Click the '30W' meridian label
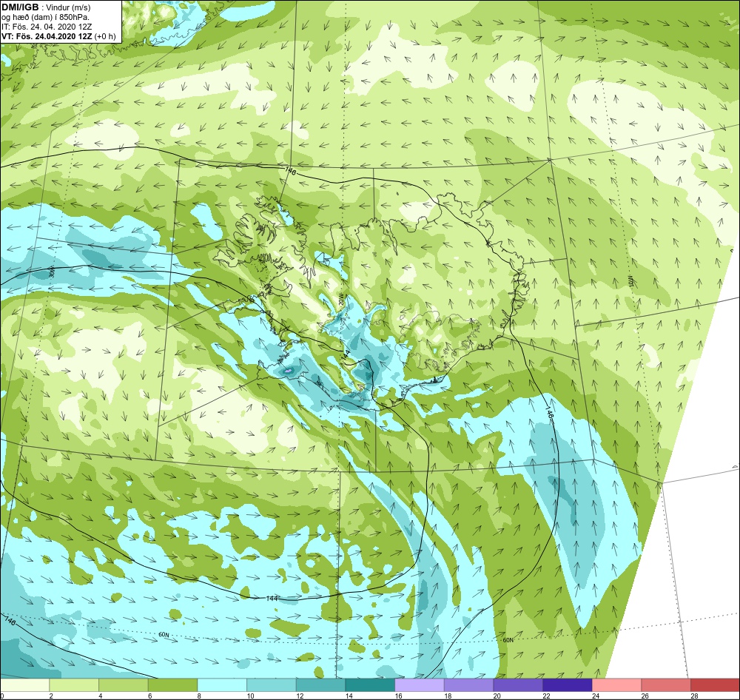This screenshot has height=700, width=740. pyautogui.click(x=52, y=272)
